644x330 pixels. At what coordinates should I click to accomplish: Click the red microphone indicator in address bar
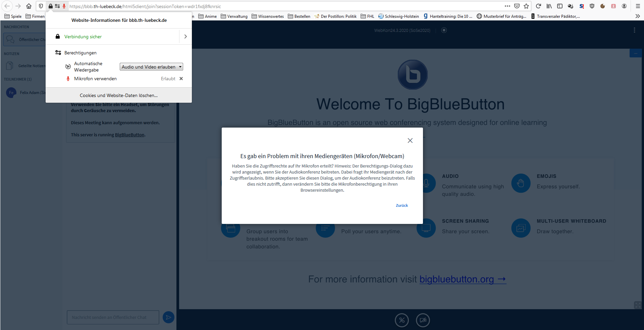tap(64, 6)
